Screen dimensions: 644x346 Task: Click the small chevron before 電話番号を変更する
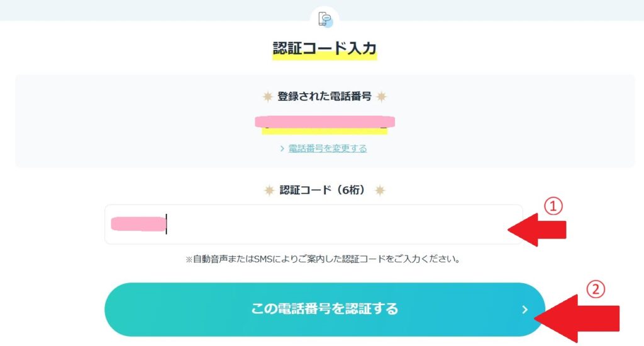pos(282,149)
